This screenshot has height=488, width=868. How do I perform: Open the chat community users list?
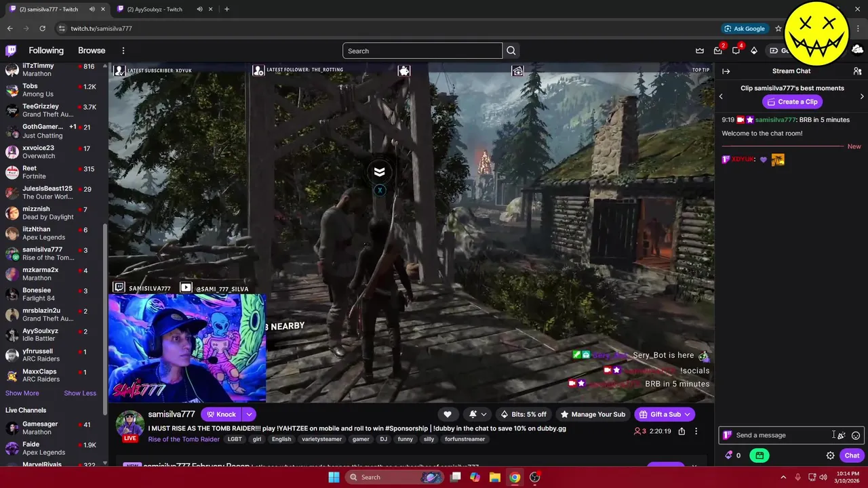point(857,71)
